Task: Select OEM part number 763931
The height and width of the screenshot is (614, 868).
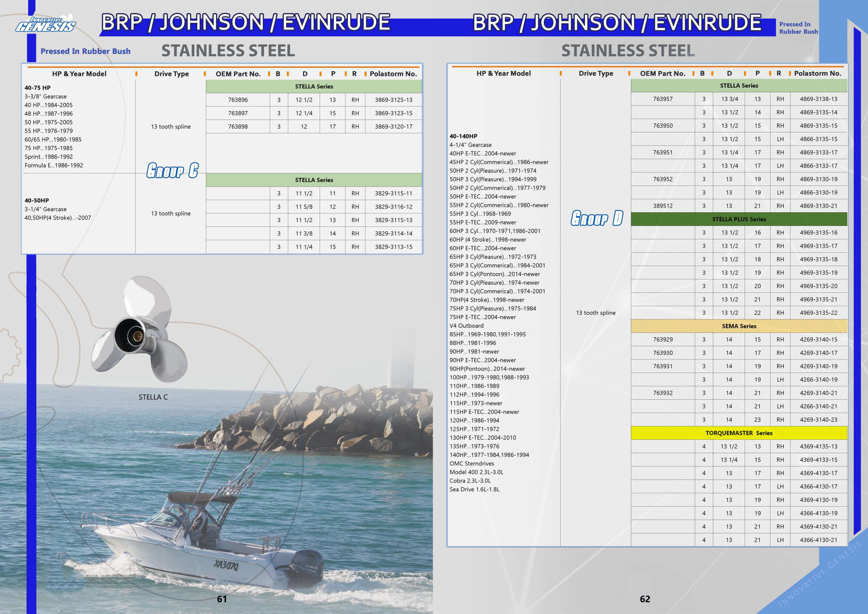Action: click(663, 366)
